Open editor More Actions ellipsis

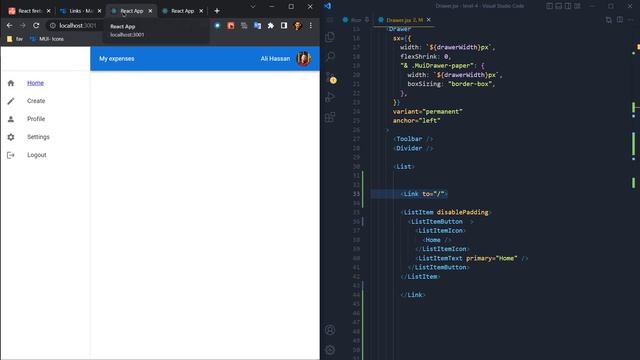coord(631,20)
